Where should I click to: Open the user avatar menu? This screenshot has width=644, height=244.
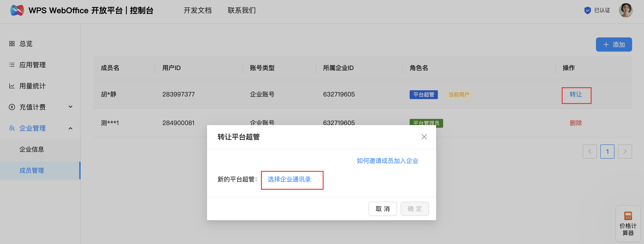point(625,10)
